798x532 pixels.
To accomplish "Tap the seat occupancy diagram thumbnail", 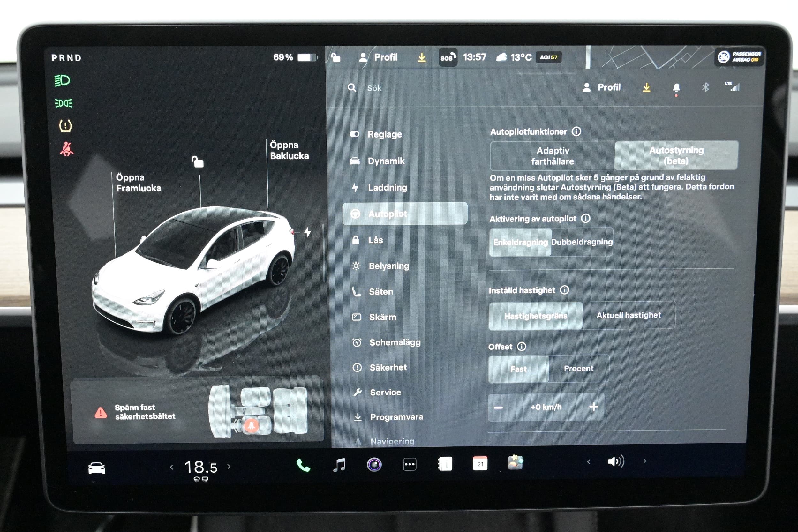I will 259,411.
